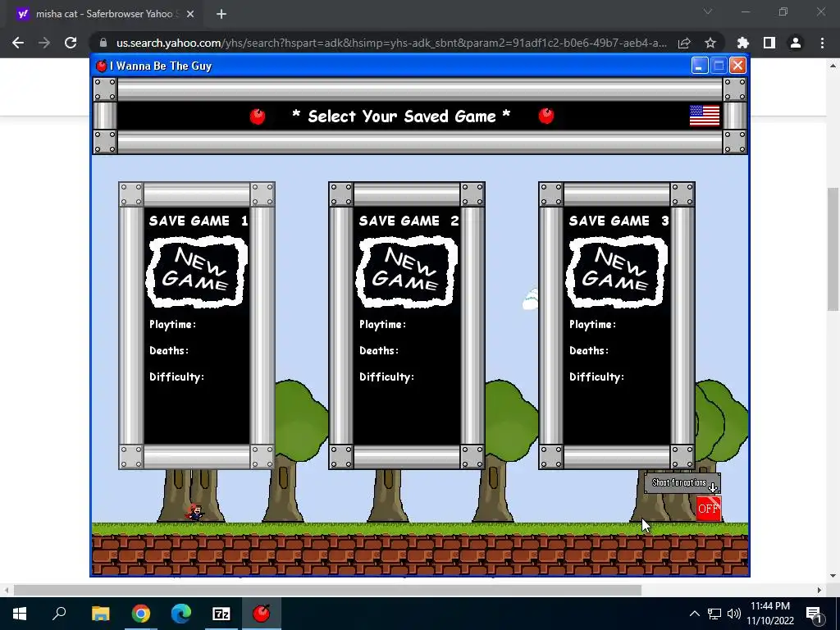Click 'SAVE GAME 3' heading text
Screen dimensions: 840x630
point(619,221)
